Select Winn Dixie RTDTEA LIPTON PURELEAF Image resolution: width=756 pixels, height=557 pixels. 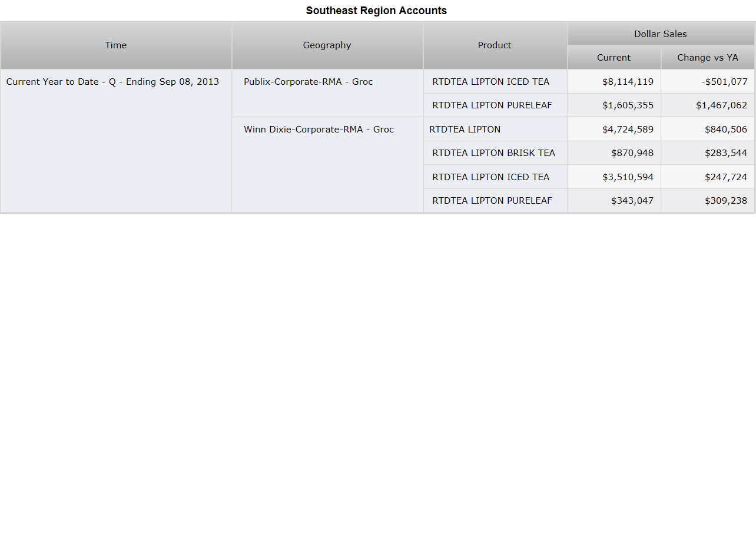pos(495,201)
